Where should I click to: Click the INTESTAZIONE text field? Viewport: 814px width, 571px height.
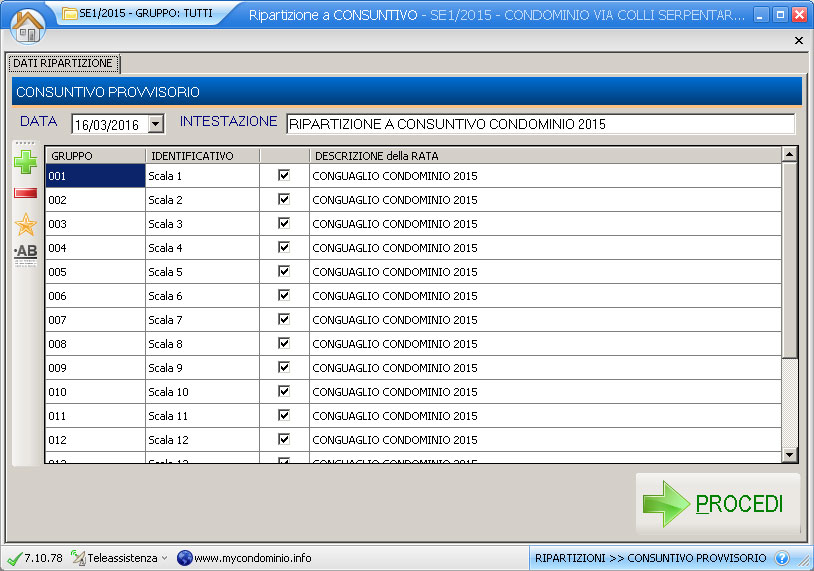pyautogui.click(x=540, y=125)
